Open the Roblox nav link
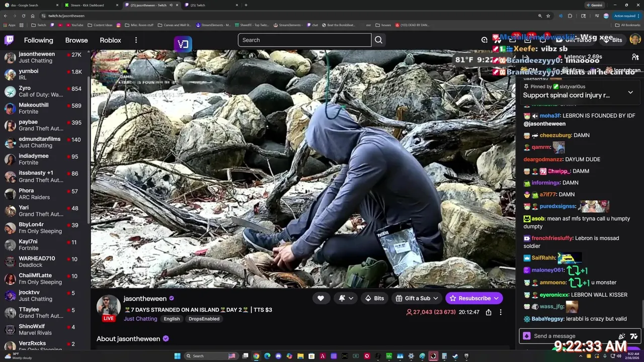The width and height of the screenshot is (644, 362). tap(110, 40)
